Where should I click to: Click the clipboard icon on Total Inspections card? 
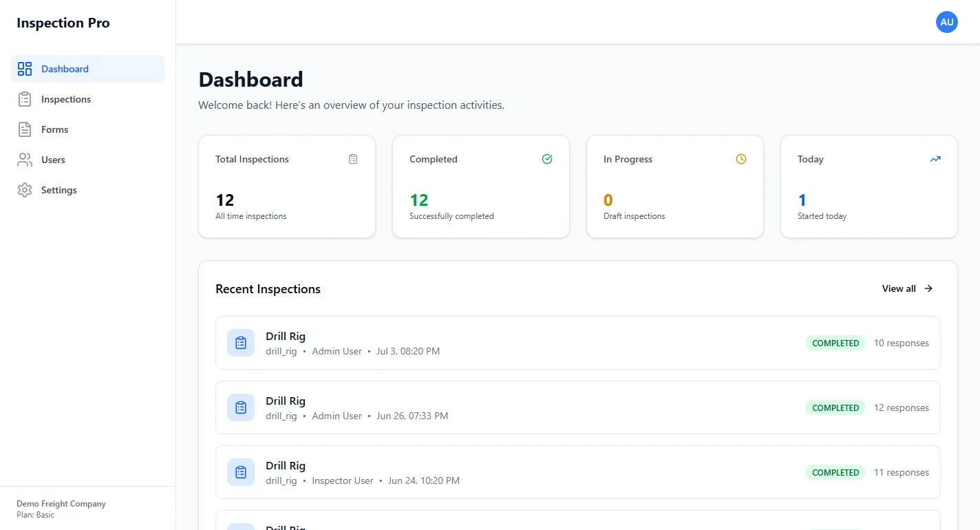pos(353,159)
